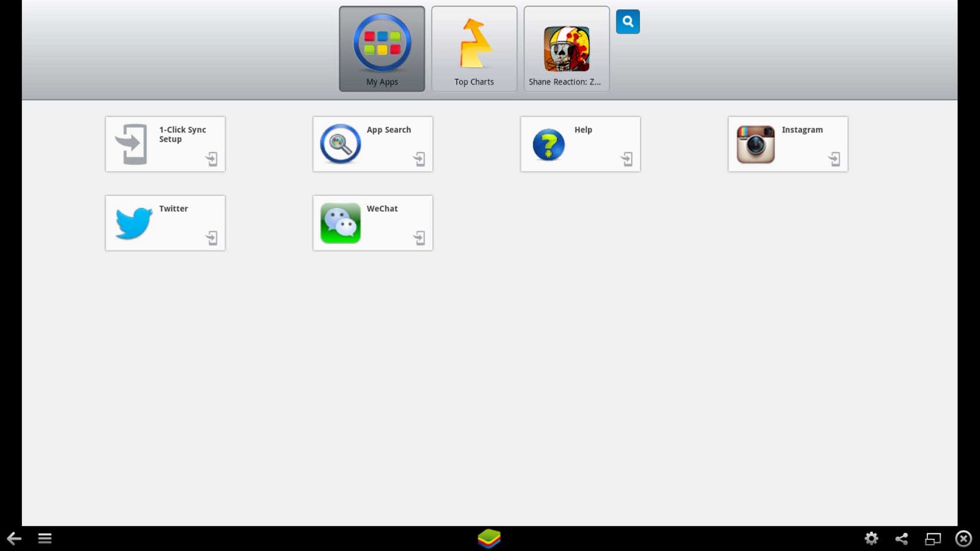Click the App Search label text
980x551 pixels.
389,130
